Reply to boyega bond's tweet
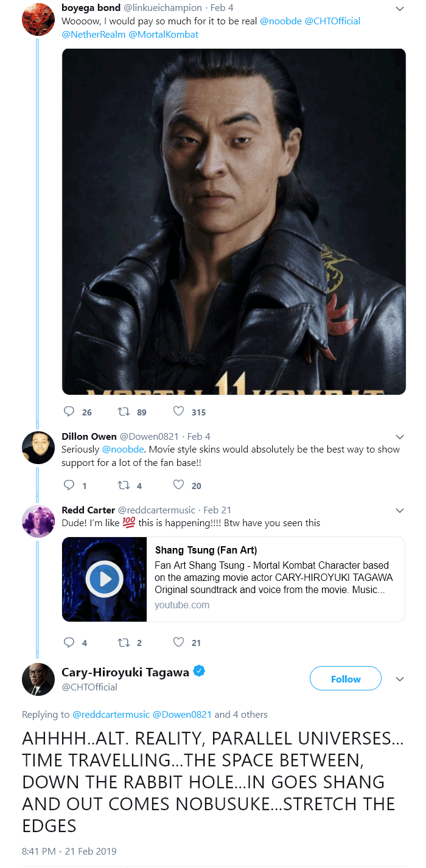Viewport: 426px width, 868px height. (x=69, y=412)
